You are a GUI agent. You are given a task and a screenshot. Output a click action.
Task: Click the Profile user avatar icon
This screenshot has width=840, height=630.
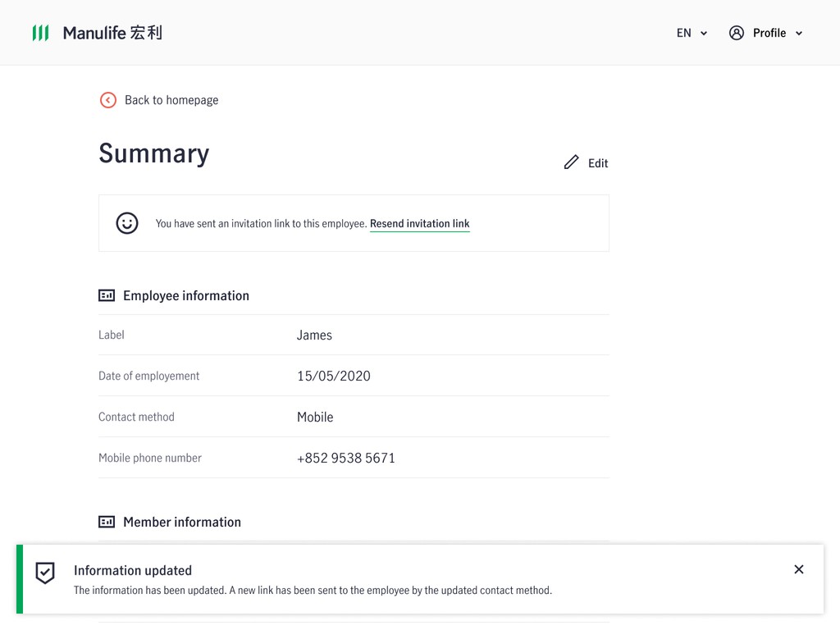(737, 33)
